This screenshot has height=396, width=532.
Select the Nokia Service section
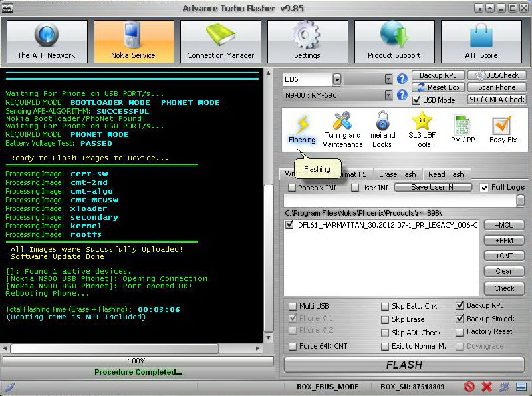(x=134, y=41)
